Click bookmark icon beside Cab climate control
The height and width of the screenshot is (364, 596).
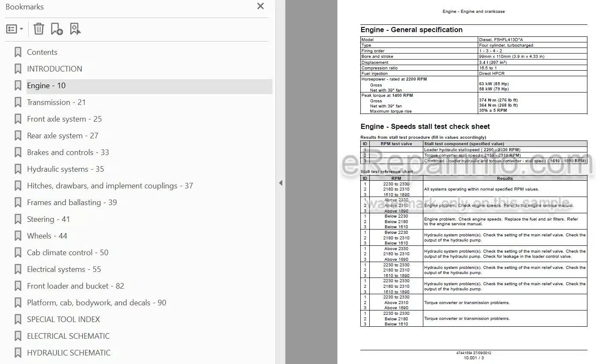pyautogui.click(x=18, y=253)
